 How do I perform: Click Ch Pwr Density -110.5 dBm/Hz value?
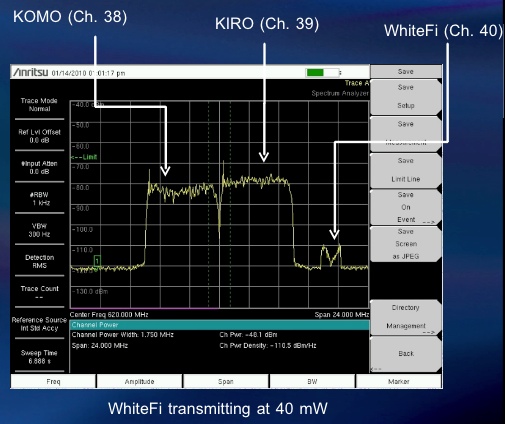point(268,345)
